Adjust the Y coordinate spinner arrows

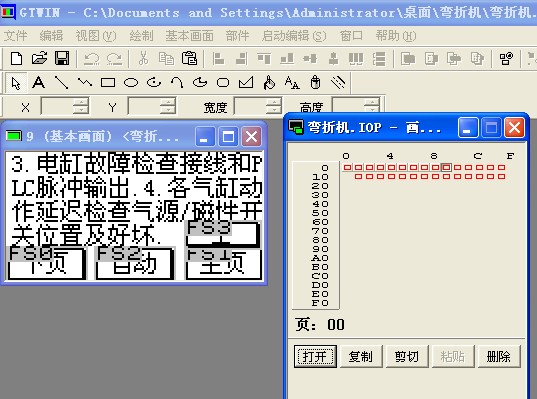point(168,105)
